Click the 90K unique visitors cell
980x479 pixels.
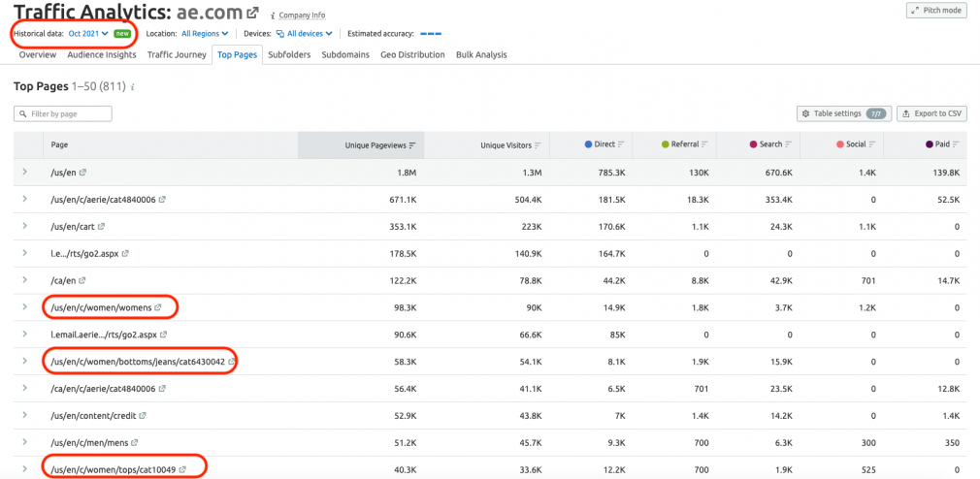[x=533, y=307]
